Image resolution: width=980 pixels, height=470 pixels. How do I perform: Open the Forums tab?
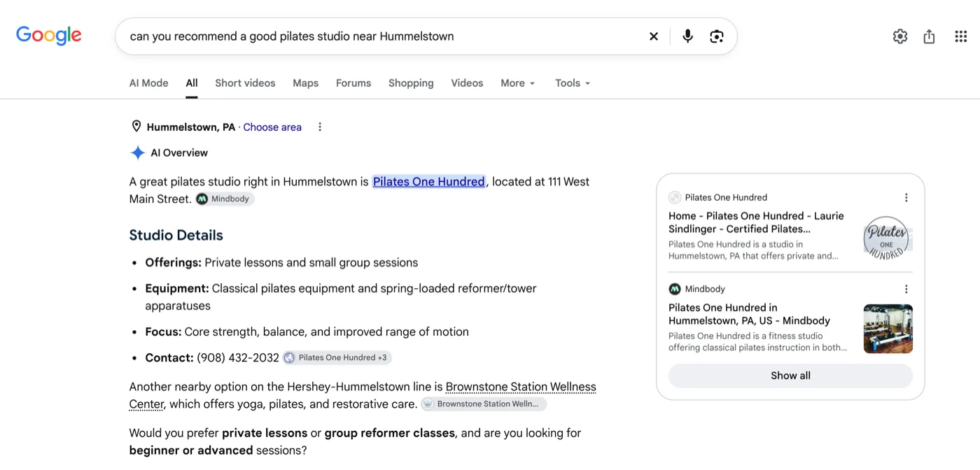coord(353,83)
